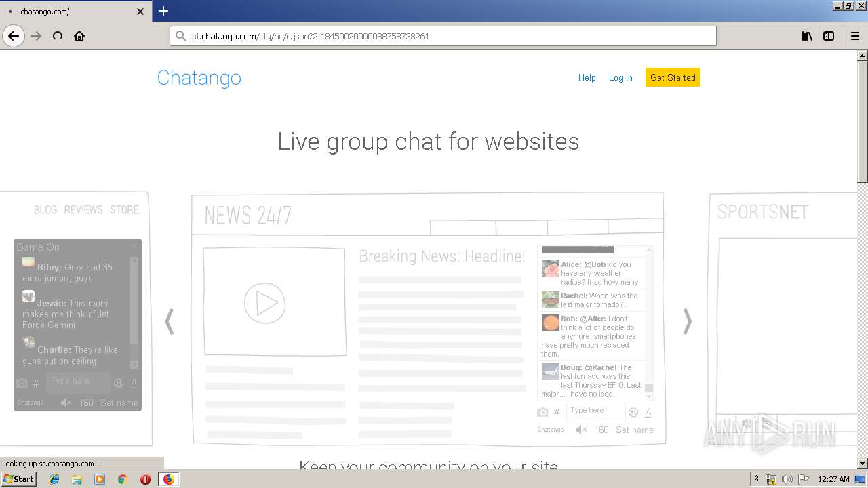Click hashtag icon in Game On chat
The width and height of the screenshot is (868, 488).
(x=36, y=384)
